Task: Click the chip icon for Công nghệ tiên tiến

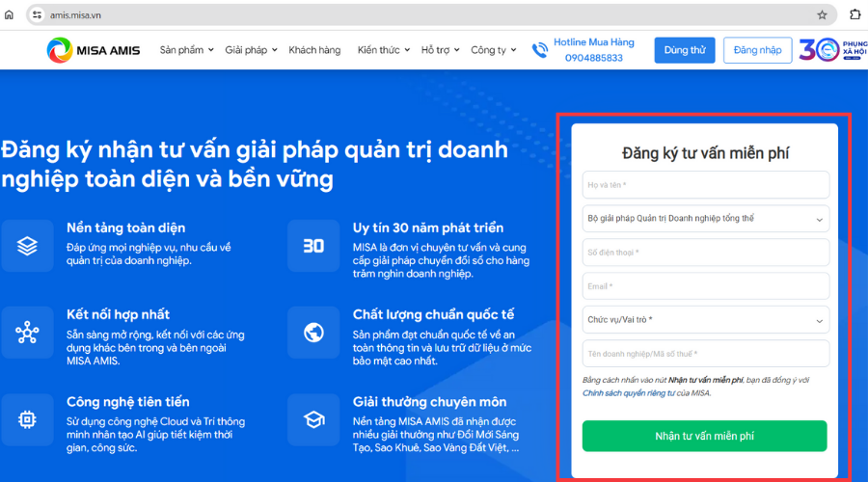Action: 27,419
